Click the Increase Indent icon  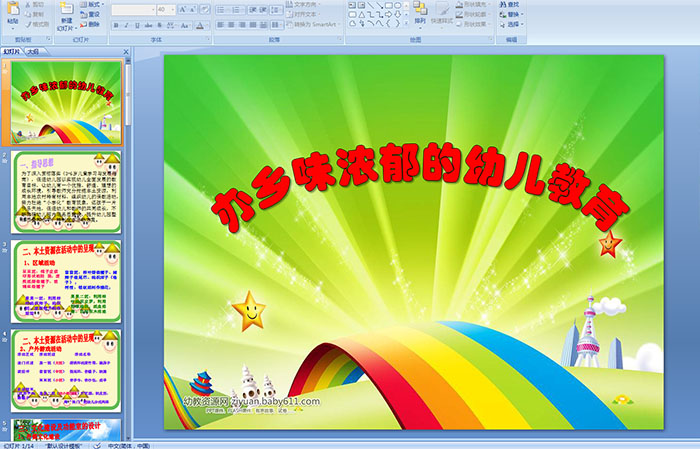(x=263, y=10)
